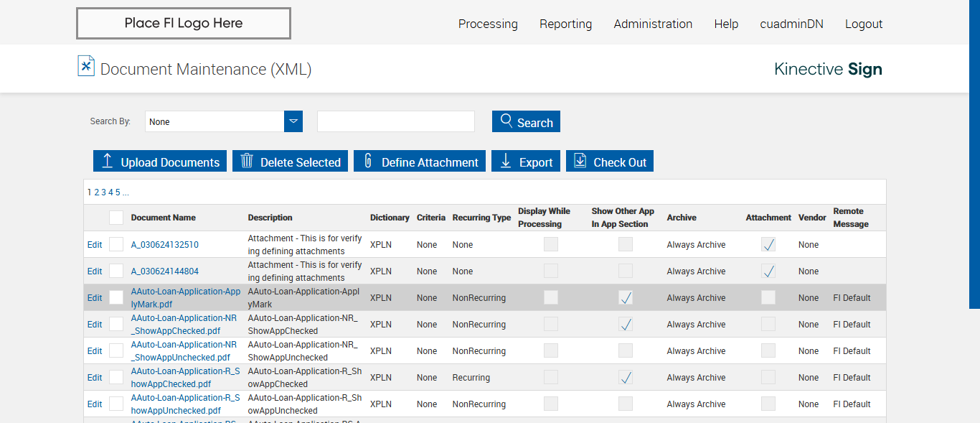The height and width of the screenshot is (423, 980).
Task: Click the Export download arrow icon
Action: point(506,161)
